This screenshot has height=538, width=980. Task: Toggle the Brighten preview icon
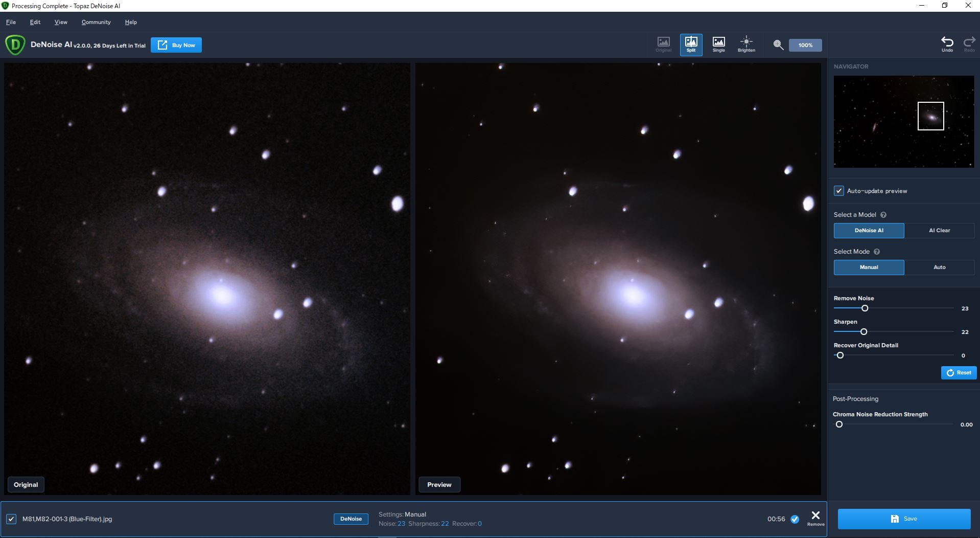[x=746, y=44]
